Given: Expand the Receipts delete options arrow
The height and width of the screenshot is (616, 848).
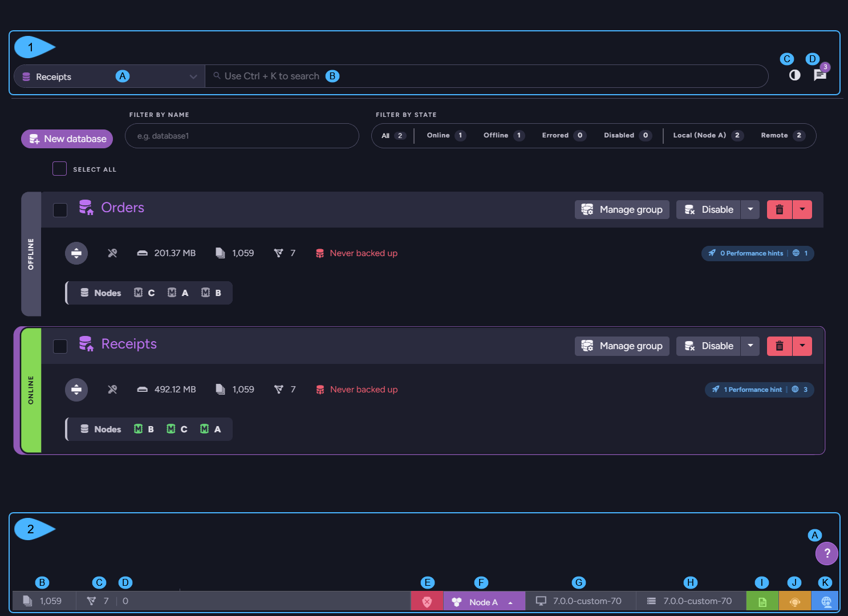Looking at the screenshot, I should point(802,346).
